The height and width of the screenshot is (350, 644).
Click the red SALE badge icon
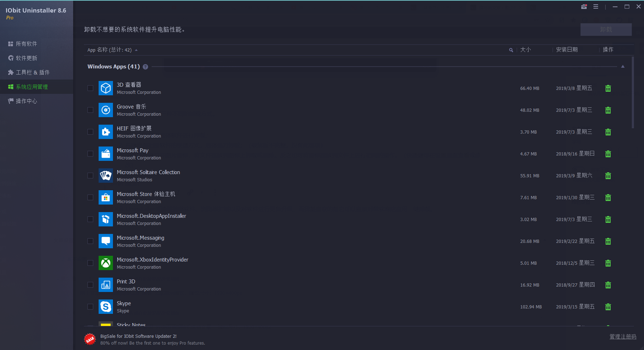[90, 339]
